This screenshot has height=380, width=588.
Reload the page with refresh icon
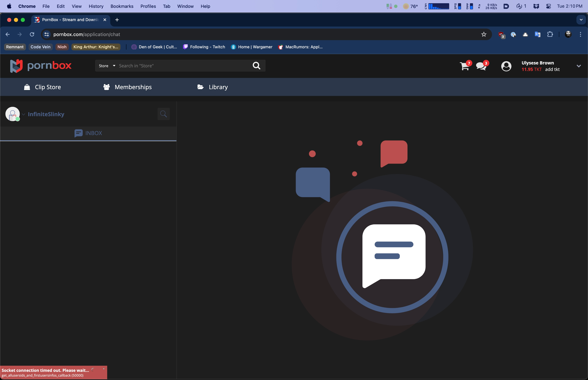tap(32, 34)
